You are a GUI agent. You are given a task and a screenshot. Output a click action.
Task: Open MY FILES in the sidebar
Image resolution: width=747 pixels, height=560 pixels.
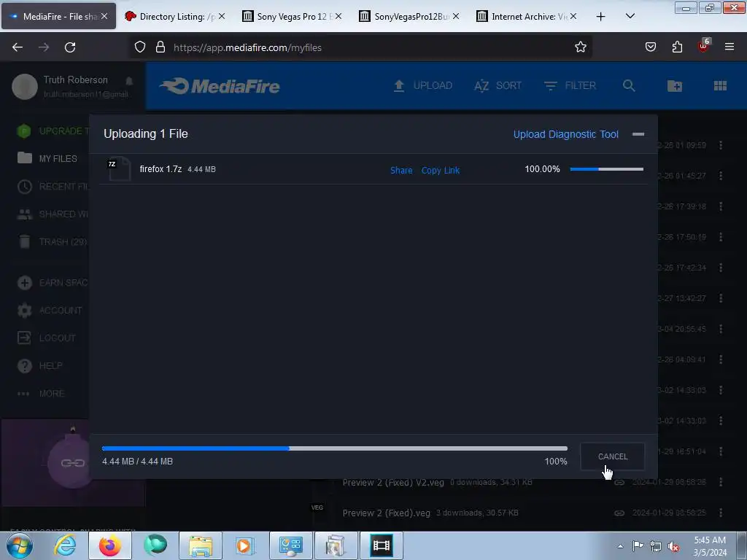pyautogui.click(x=47, y=158)
